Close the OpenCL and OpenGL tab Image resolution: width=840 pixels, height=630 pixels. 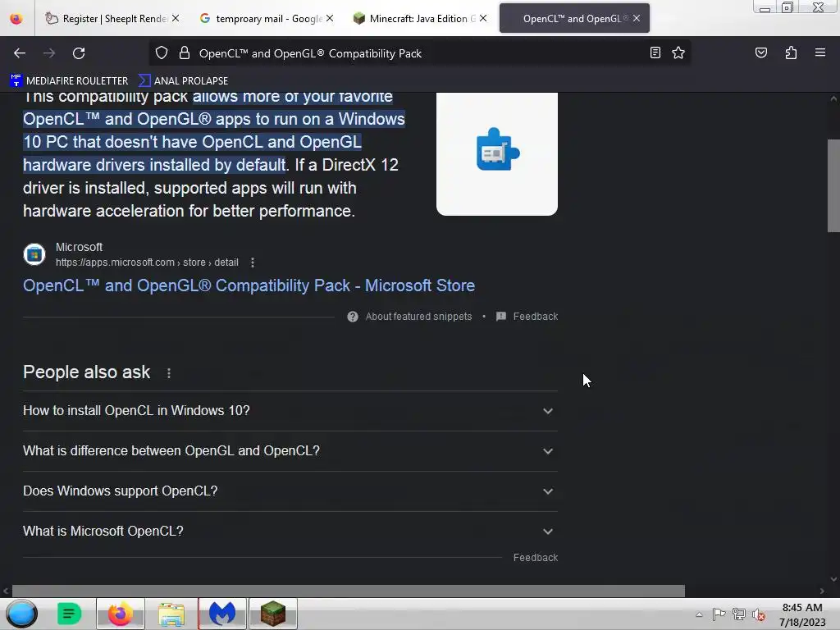(637, 18)
